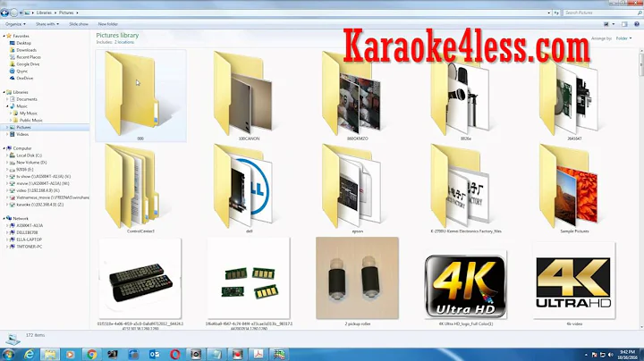Select the green chips image thumbnail
Screen dimensions: 644x361
click(249, 279)
